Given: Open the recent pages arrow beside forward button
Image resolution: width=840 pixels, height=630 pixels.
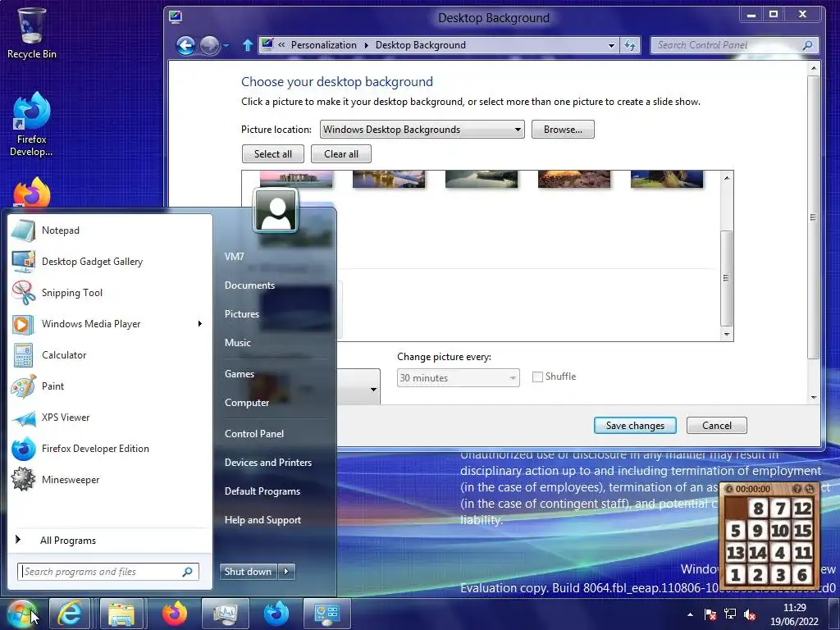Looking at the screenshot, I should click(226, 46).
